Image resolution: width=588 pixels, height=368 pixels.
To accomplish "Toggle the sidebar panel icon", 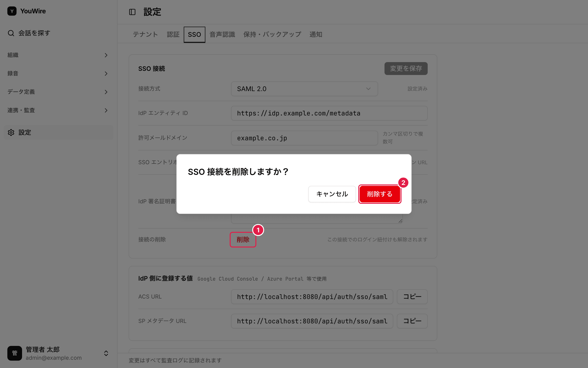I will (132, 12).
